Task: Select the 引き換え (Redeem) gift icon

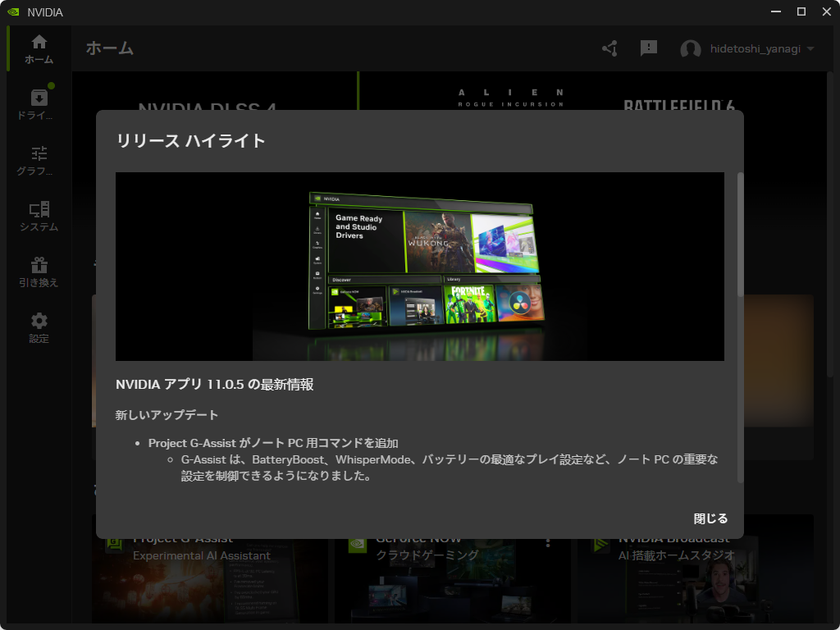Action: (x=38, y=267)
